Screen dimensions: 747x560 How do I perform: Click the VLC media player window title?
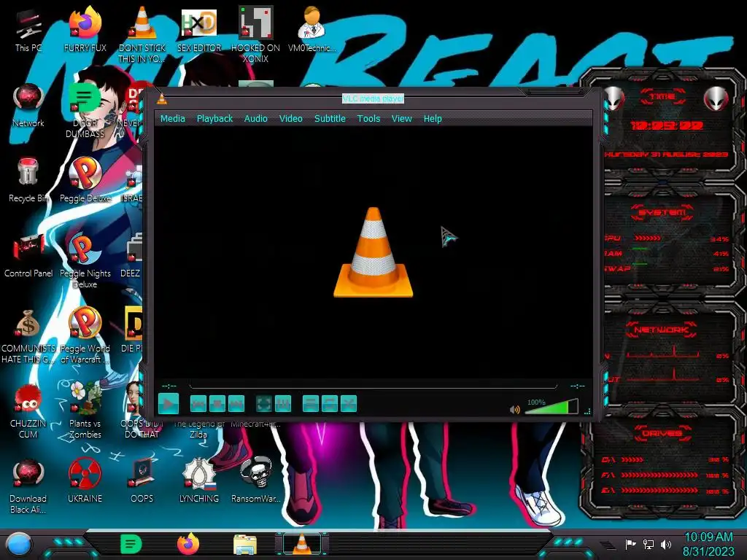(373, 98)
